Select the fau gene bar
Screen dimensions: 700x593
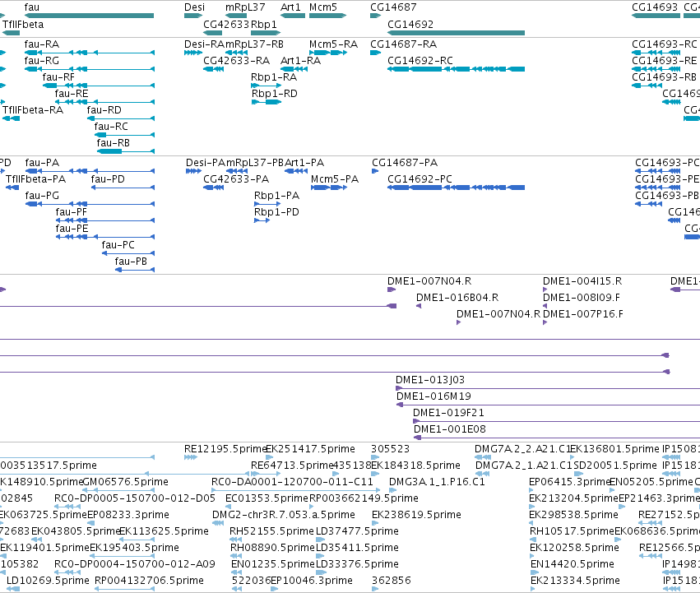(89, 16)
